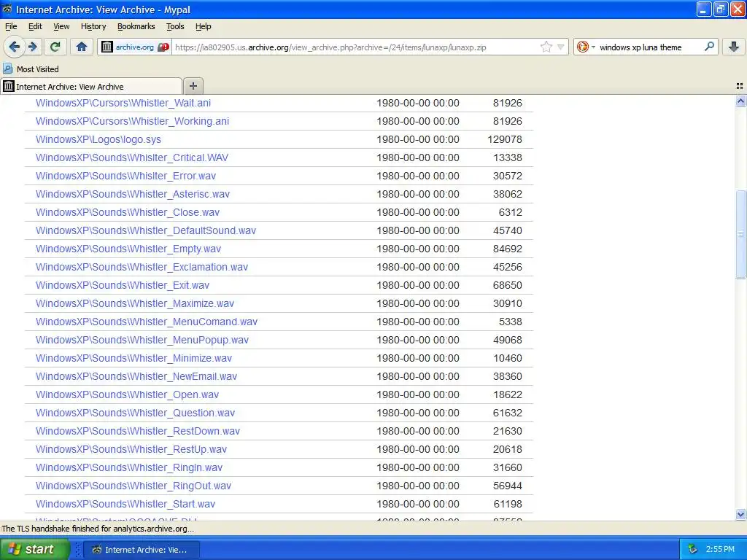
Task: Open Whistler_MenuPopup.wav sound link
Action: click(x=142, y=340)
